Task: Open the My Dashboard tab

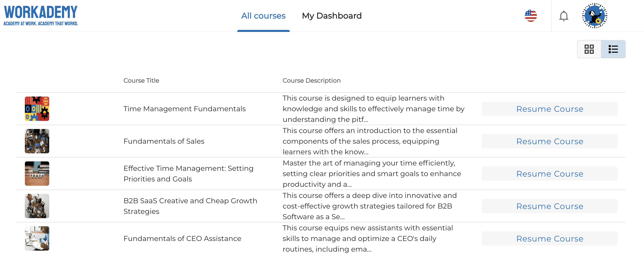Action: (x=332, y=16)
